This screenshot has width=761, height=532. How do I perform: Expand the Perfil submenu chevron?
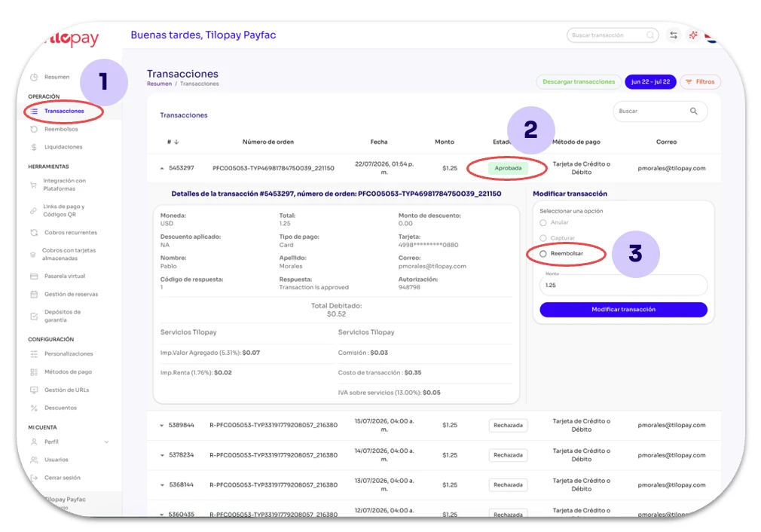(106, 442)
